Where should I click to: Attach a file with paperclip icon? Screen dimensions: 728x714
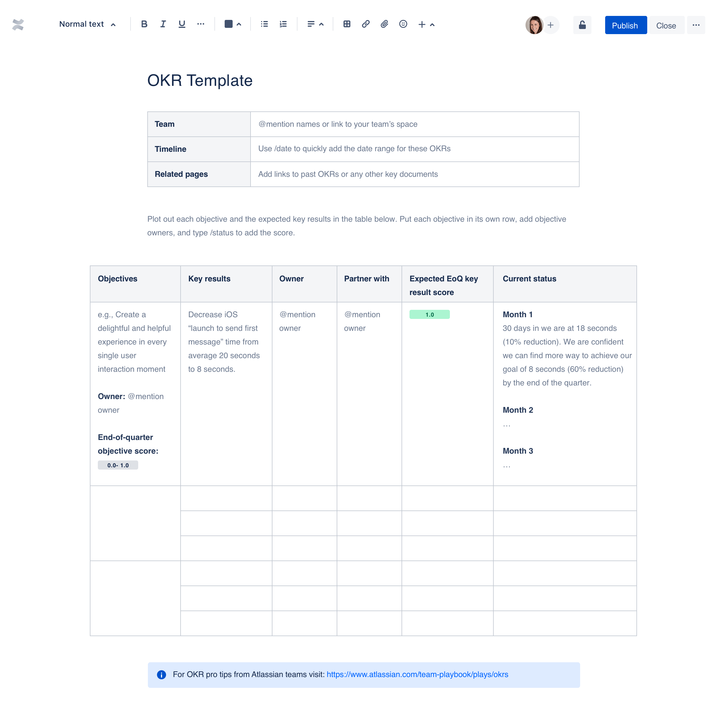[385, 24]
